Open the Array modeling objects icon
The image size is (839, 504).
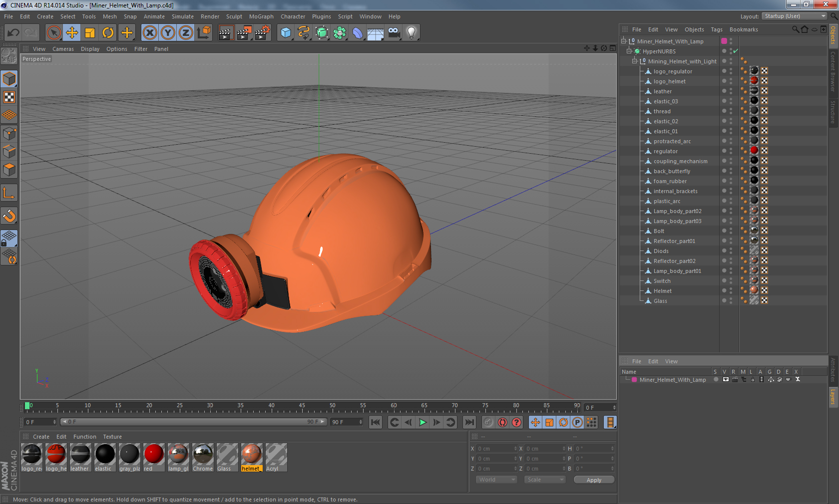point(340,33)
